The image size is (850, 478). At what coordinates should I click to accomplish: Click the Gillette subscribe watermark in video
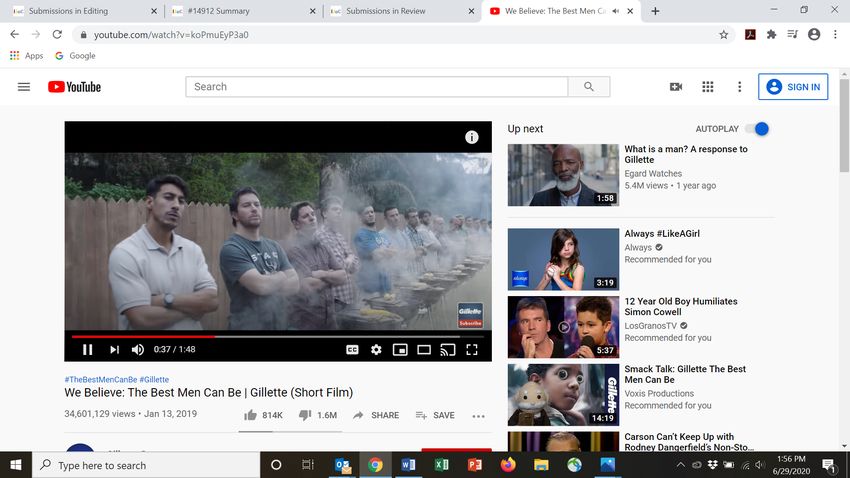point(470,315)
